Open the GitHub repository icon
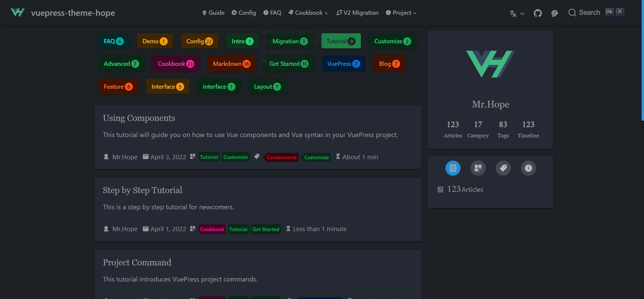The image size is (644, 299). [538, 13]
